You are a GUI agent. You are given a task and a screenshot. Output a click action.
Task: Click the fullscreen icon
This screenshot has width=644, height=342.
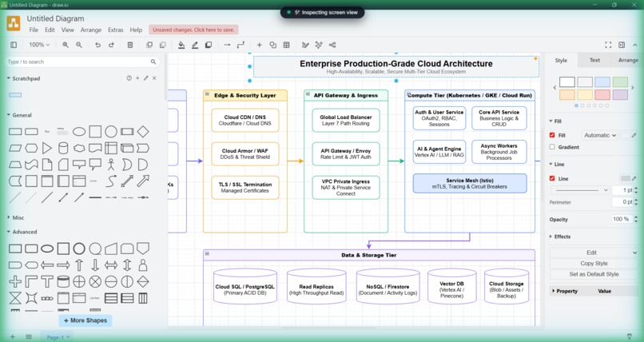(608, 45)
